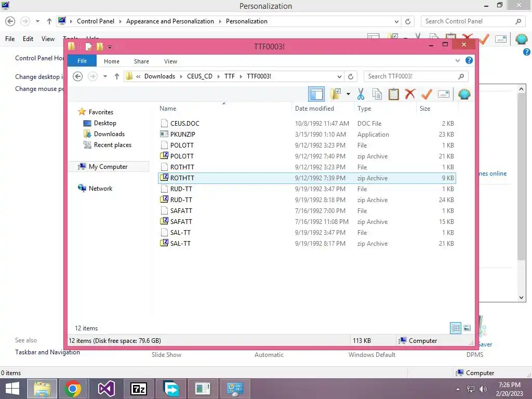Go up one folder level in TTF0003! window
The image size is (532, 399).
pos(117,76)
